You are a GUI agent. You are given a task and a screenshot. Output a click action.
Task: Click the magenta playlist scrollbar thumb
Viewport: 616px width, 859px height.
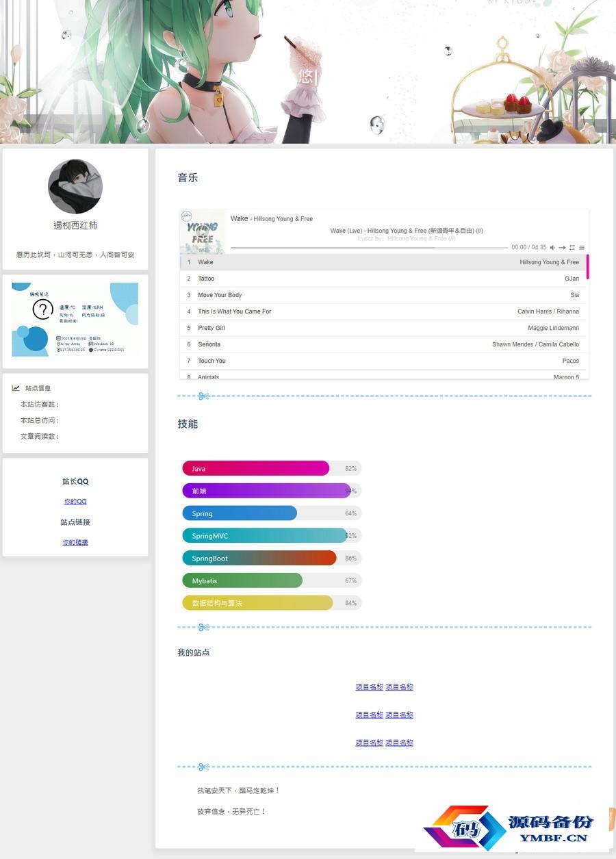click(587, 267)
